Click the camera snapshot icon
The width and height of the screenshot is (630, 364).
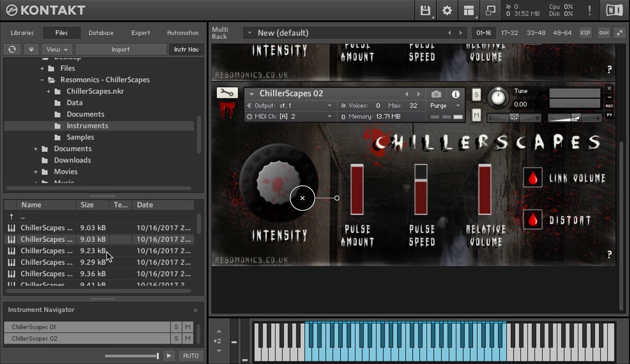436,94
